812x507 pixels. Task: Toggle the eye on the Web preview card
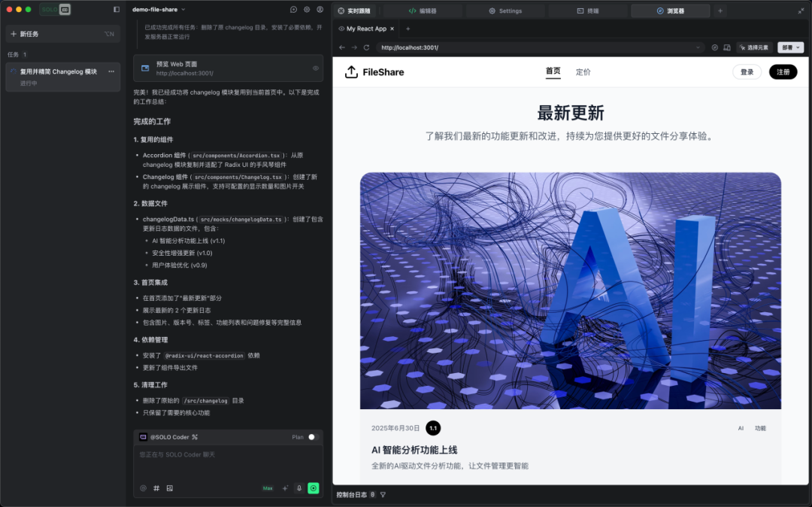(315, 68)
